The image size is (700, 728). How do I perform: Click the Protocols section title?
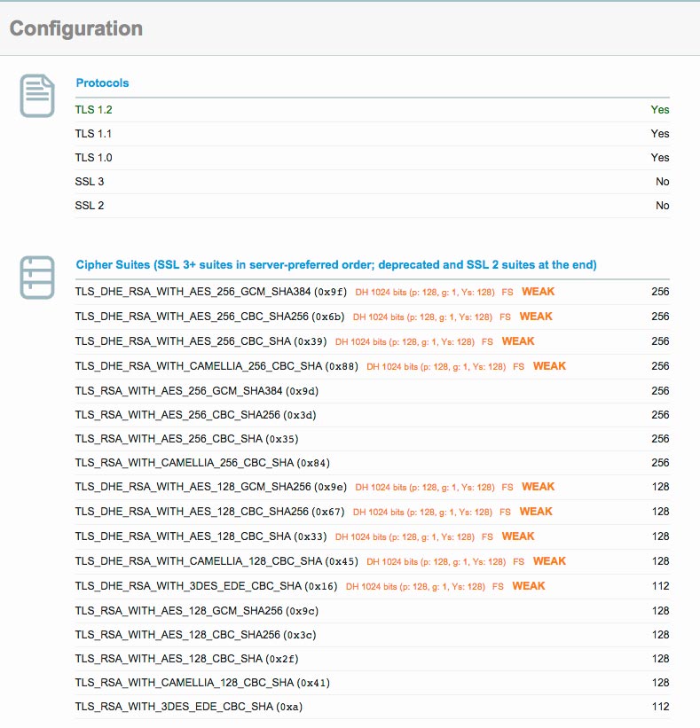102,83
